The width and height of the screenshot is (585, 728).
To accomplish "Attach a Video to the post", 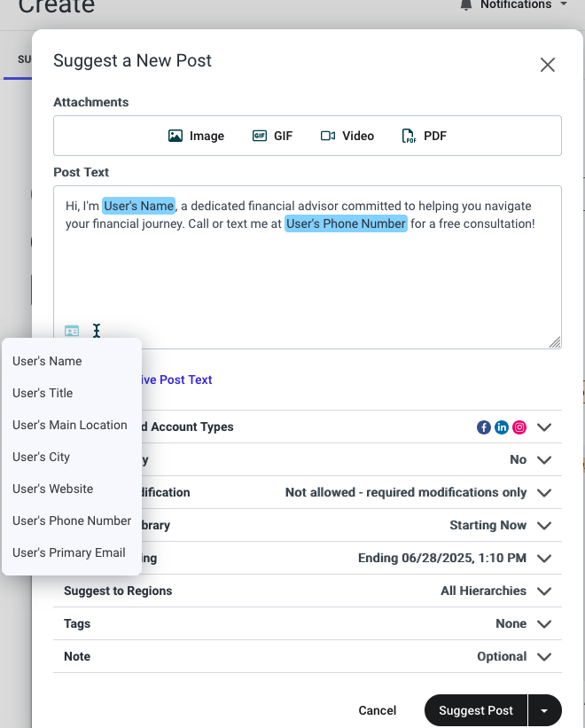I will click(347, 136).
